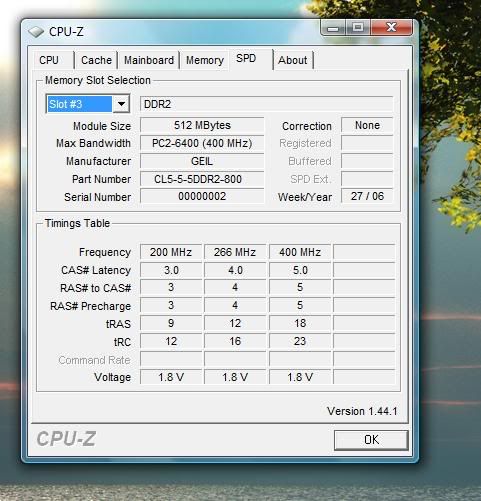The image size is (481, 501).
Task: Click the CAS# Latency 3.0 cell
Action: pos(171,270)
